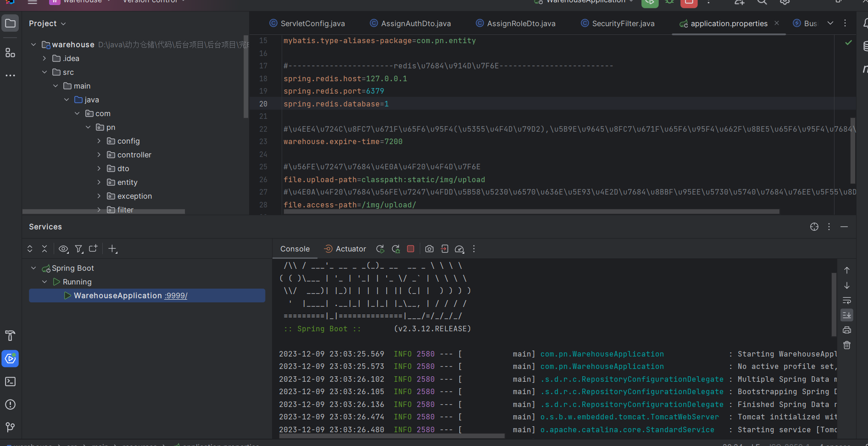Add a new service with plus icon
Image resolution: width=868 pixels, height=446 pixels.
coord(112,249)
